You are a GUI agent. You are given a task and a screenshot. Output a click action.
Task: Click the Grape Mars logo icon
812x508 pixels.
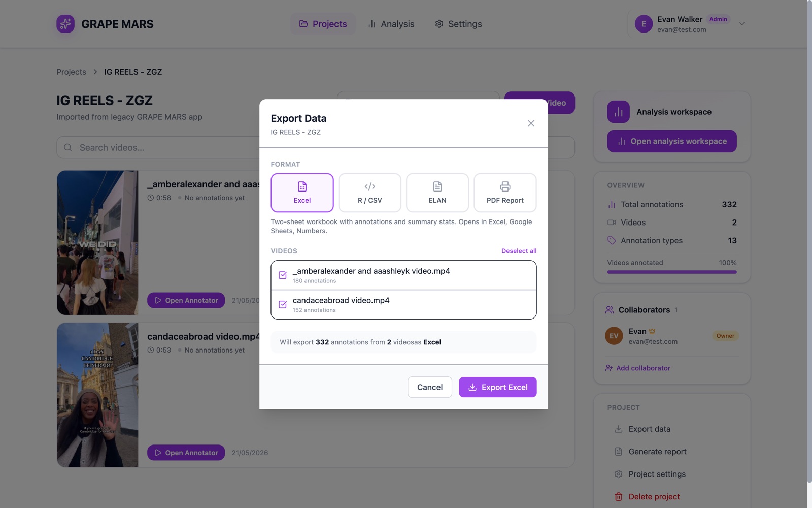[x=65, y=24]
